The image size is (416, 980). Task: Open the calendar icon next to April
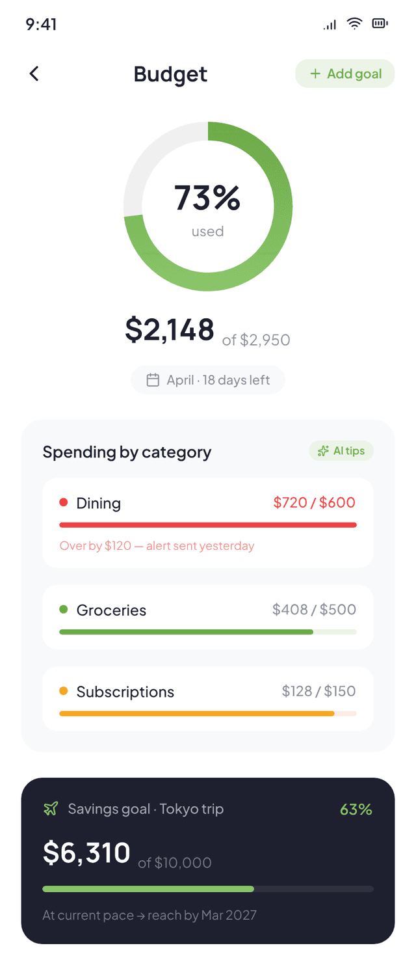153,379
